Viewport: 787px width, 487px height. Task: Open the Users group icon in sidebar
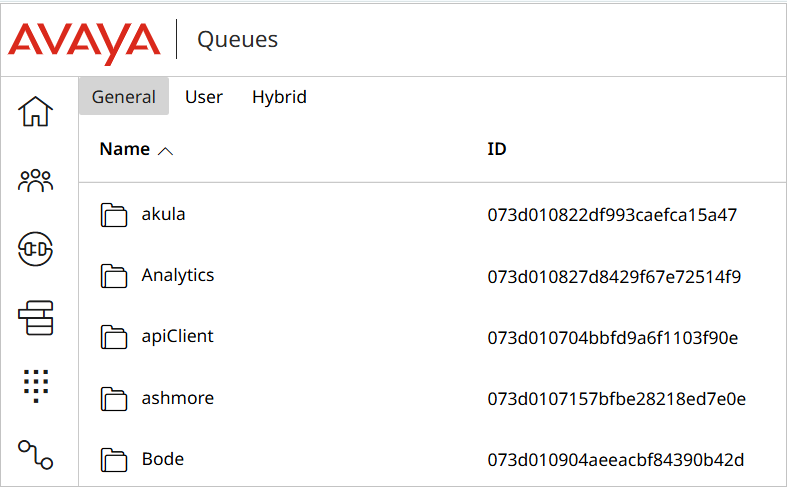[36, 180]
